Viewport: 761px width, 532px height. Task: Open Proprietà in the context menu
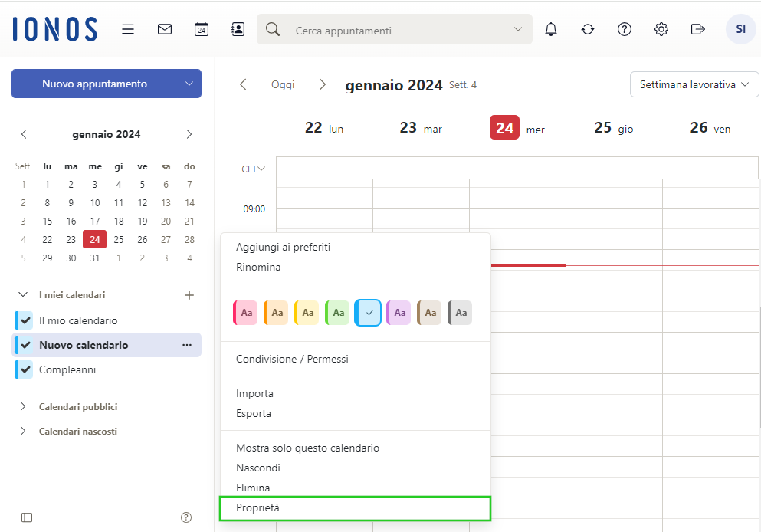click(356, 507)
